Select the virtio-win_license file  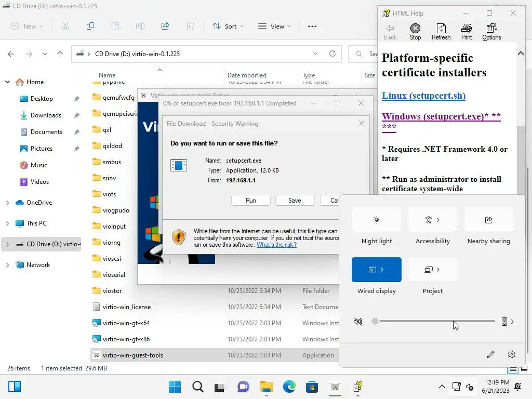click(126, 307)
